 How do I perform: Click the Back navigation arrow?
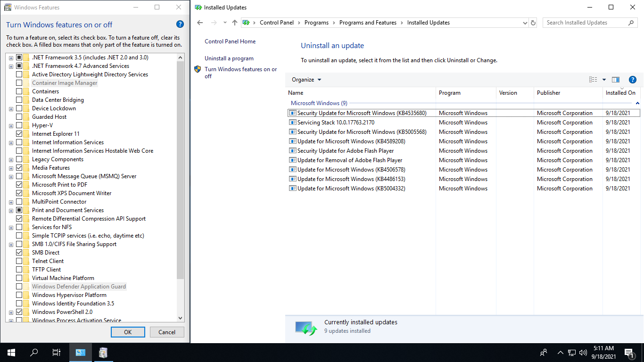pos(200,23)
